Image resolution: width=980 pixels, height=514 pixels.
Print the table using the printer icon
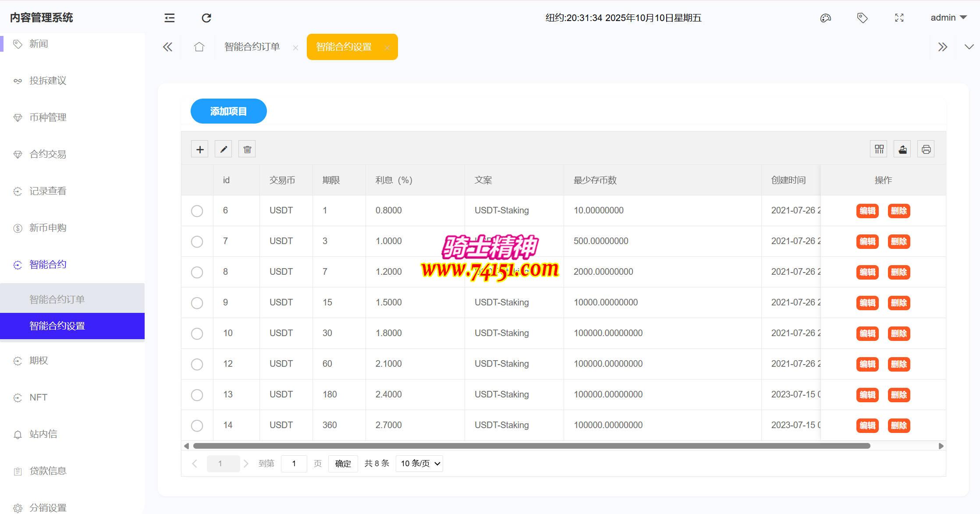click(926, 149)
